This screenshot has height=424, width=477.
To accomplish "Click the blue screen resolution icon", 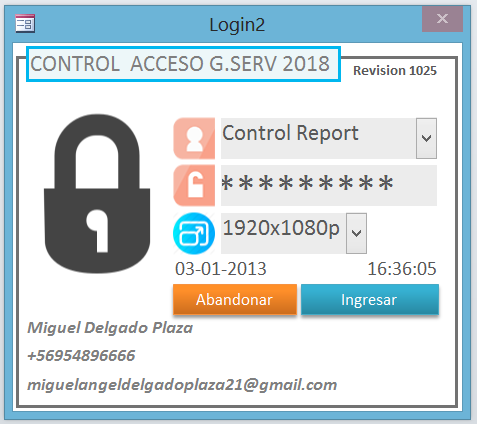I will click(x=194, y=233).
